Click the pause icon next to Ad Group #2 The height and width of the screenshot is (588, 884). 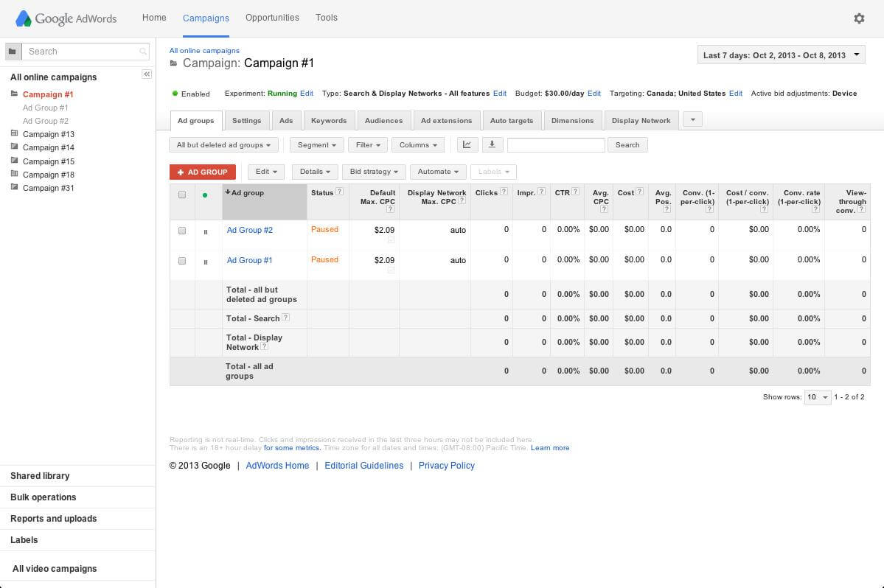pos(206,230)
